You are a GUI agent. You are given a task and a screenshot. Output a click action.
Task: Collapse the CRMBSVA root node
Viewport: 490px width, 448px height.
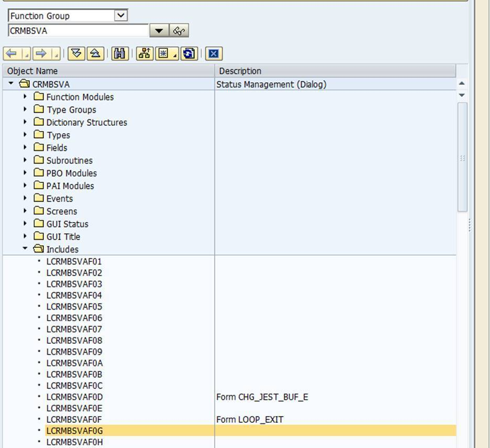(11, 83)
